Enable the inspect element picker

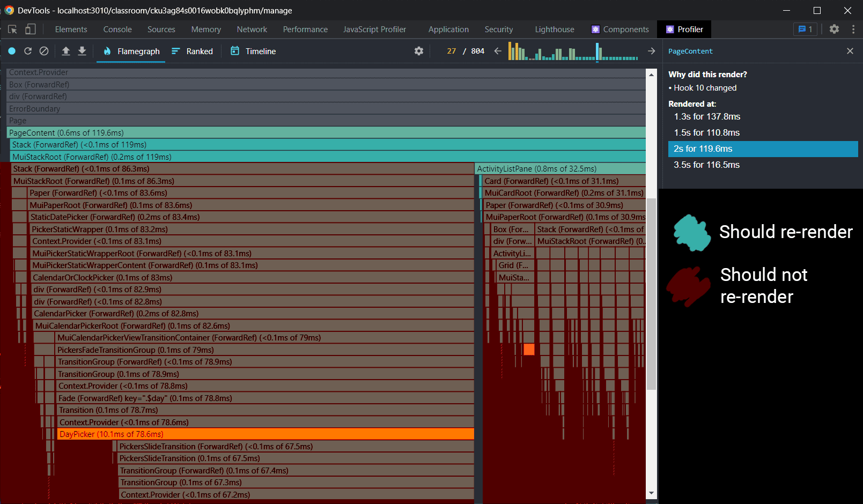[x=12, y=29]
